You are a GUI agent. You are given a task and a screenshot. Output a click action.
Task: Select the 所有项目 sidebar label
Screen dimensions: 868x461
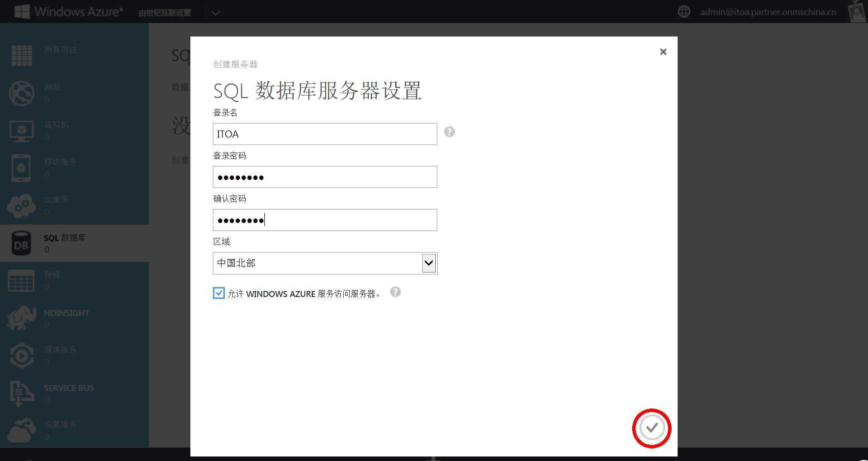click(60, 49)
